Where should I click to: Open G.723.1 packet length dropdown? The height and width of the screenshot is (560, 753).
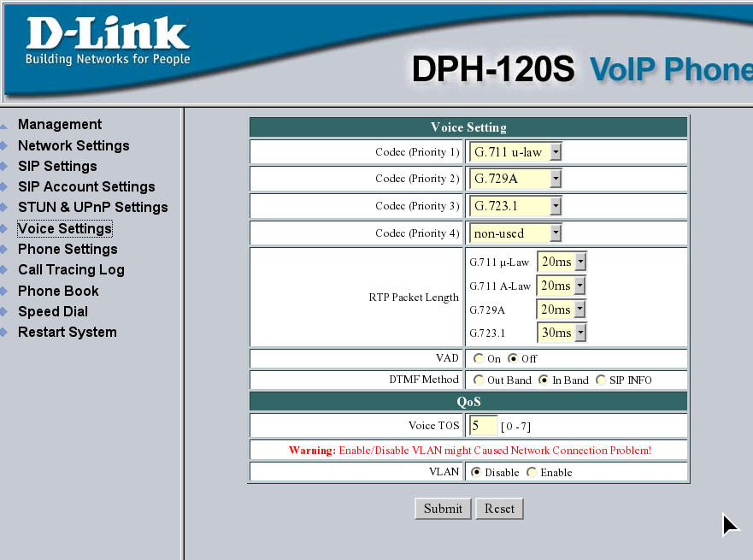562,333
